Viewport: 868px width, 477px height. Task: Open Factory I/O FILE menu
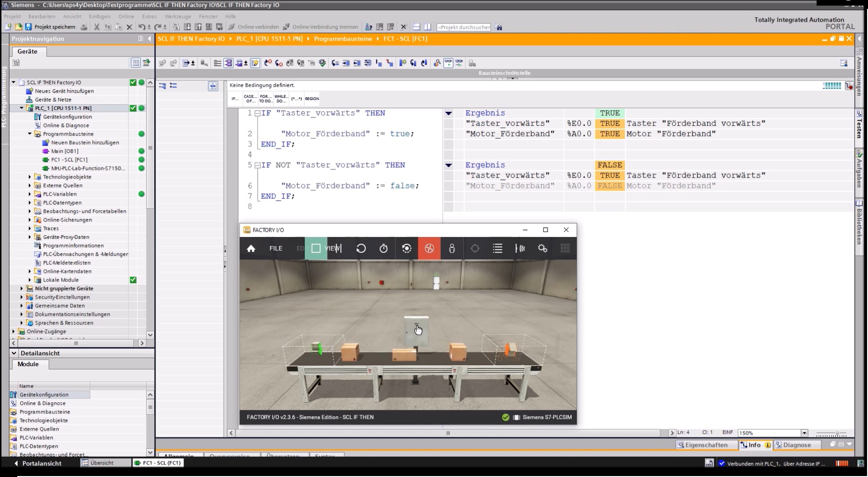(276, 248)
